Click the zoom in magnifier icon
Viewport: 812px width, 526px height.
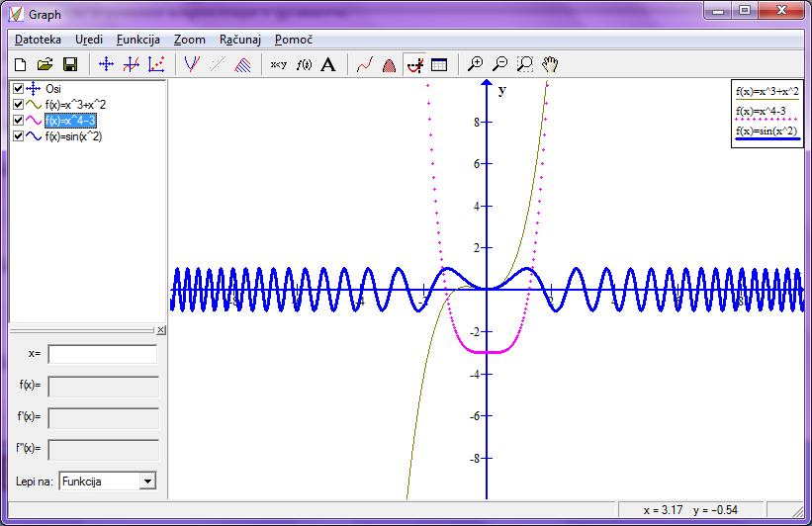tap(476, 64)
